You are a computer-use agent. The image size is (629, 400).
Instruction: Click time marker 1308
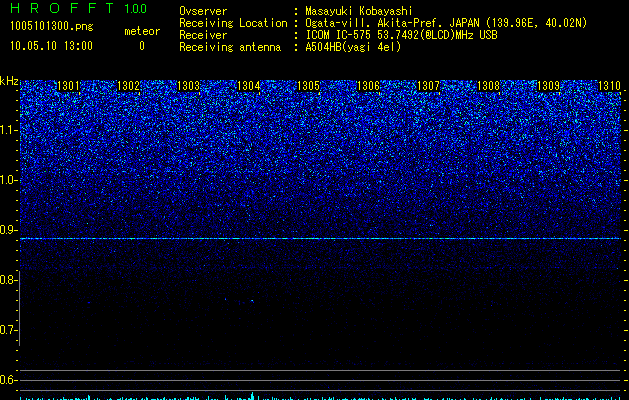coord(488,85)
